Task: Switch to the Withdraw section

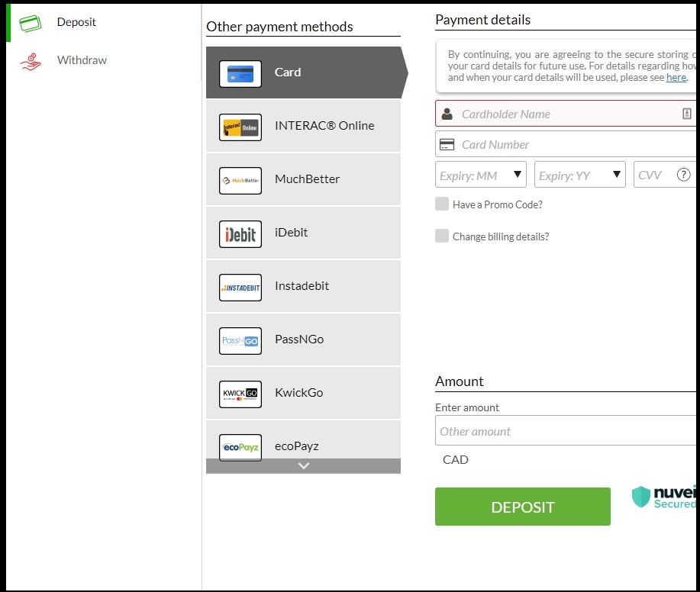Action: pos(82,60)
